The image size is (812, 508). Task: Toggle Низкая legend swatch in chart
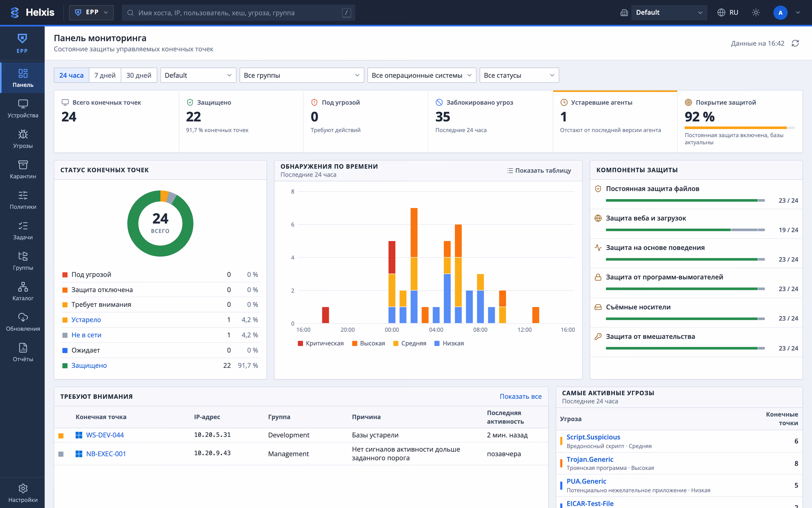pos(437,343)
